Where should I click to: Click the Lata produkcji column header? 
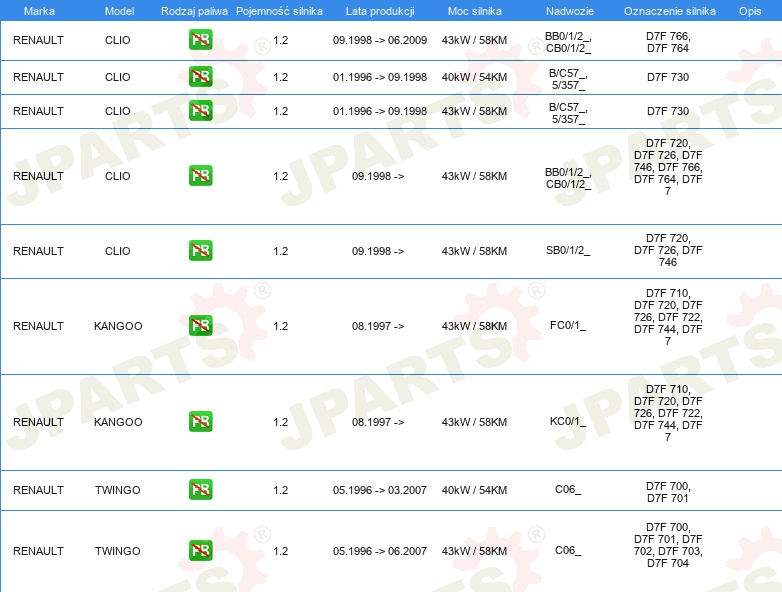[380, 11]
